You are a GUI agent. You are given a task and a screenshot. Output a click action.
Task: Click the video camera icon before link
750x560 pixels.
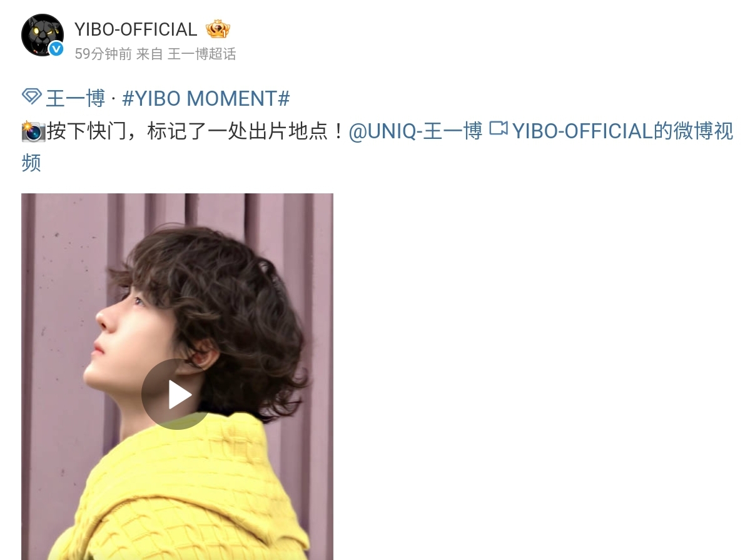tap(499, 128)
